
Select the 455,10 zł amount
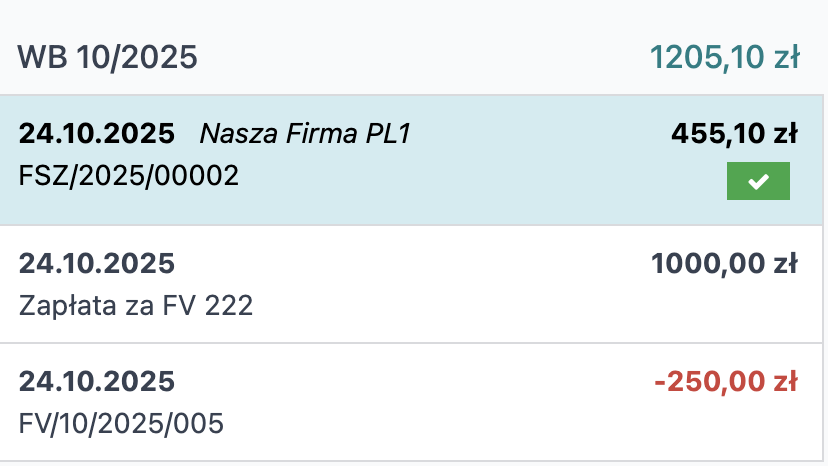pos(734,133)
